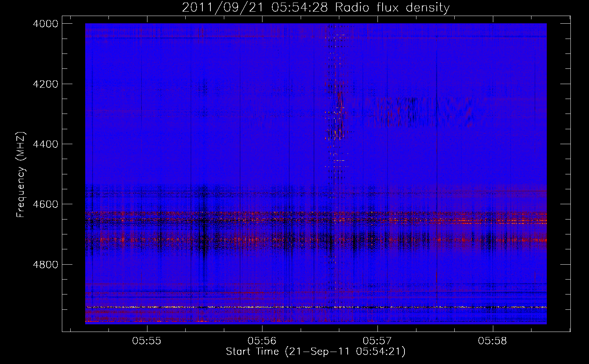Select the 4800 frequency axis label
This screenshot has width=589, height=364.
coord(46,264)
